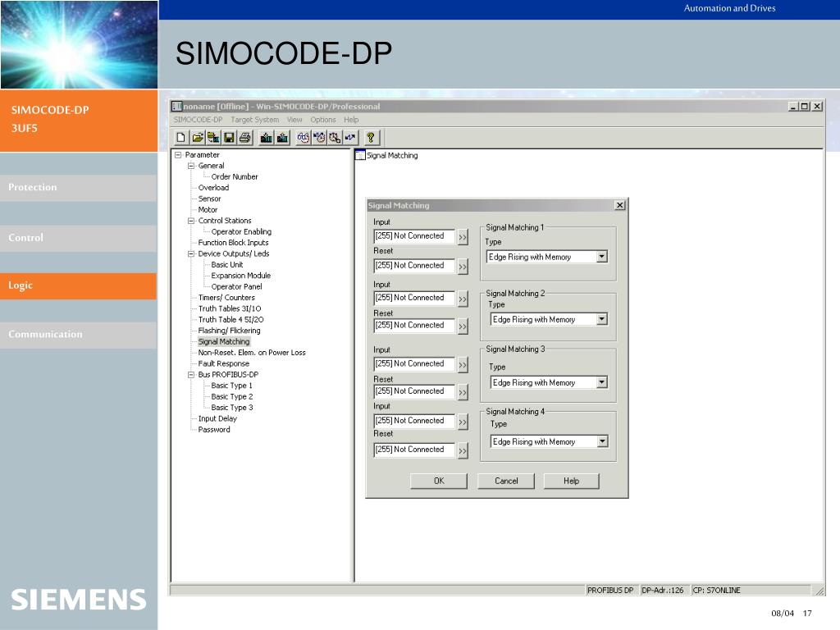Image resolution: width=840 pixels, height=630 pixels.
Task: Click Signal Matching 1 Reset field
Action: pyautogui.click(x=414, y=266)
